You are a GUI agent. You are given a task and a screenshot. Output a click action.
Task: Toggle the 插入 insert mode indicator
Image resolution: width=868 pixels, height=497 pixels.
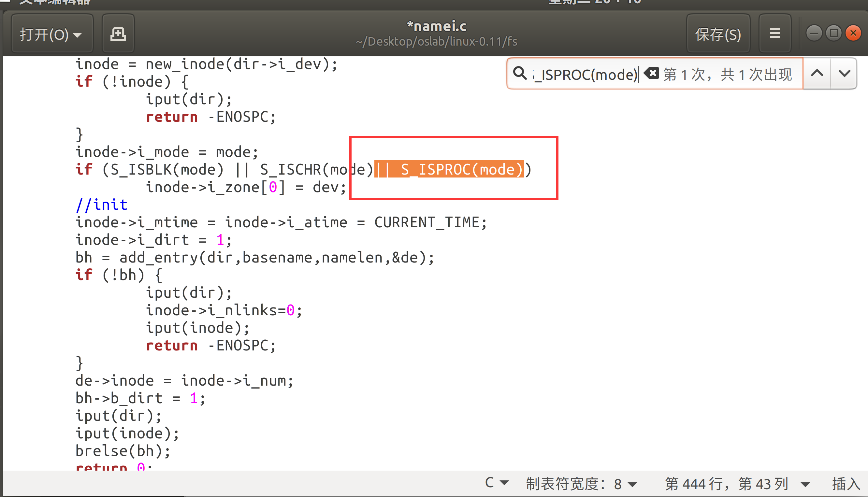click(846, 484)
